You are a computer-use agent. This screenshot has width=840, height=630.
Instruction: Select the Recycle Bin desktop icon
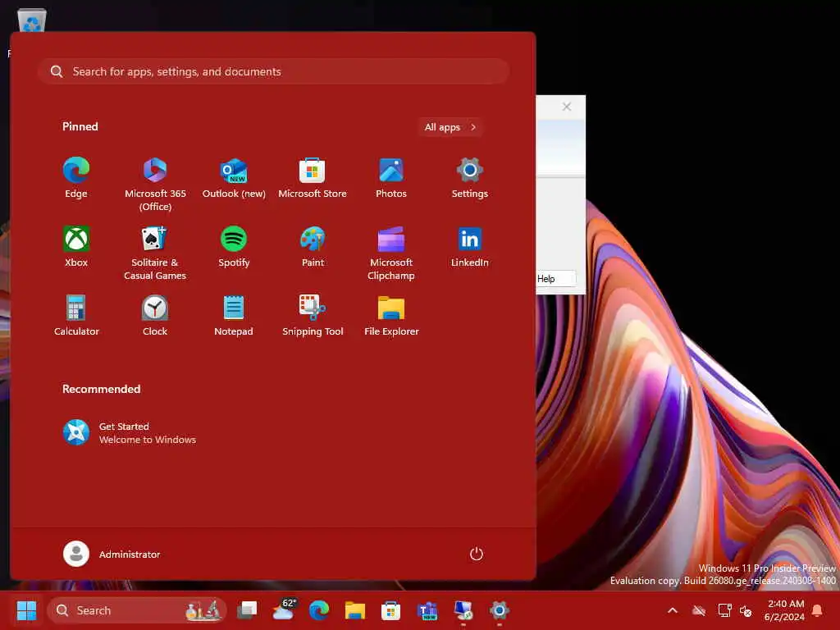(32, 22)
